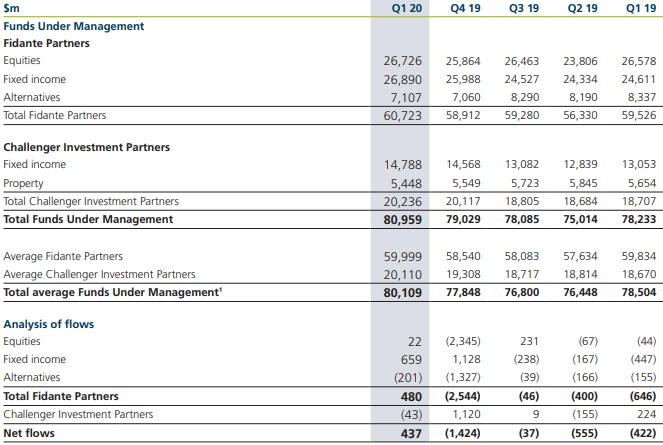Click Net flows value 437
The width and height of the screenshot is (663, 445).
411,434
